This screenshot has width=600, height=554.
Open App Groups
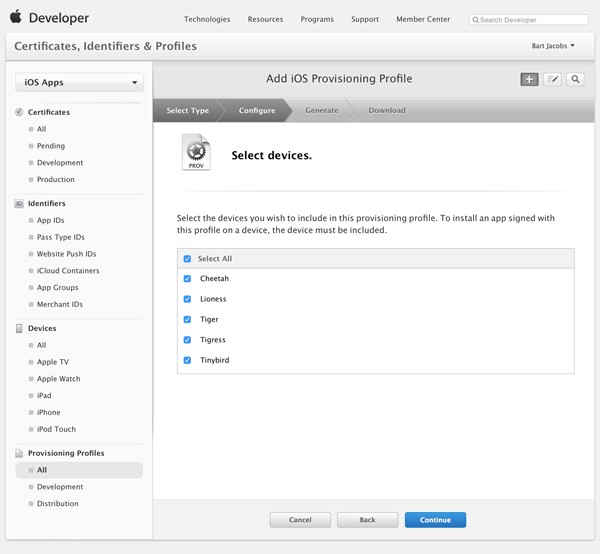pyautogui.click(x=57, y=288)
